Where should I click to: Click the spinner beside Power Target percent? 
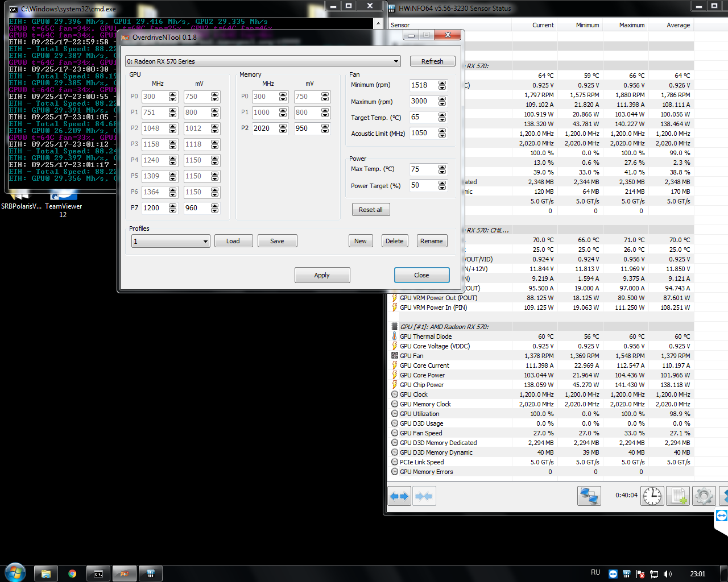point(442,185)
